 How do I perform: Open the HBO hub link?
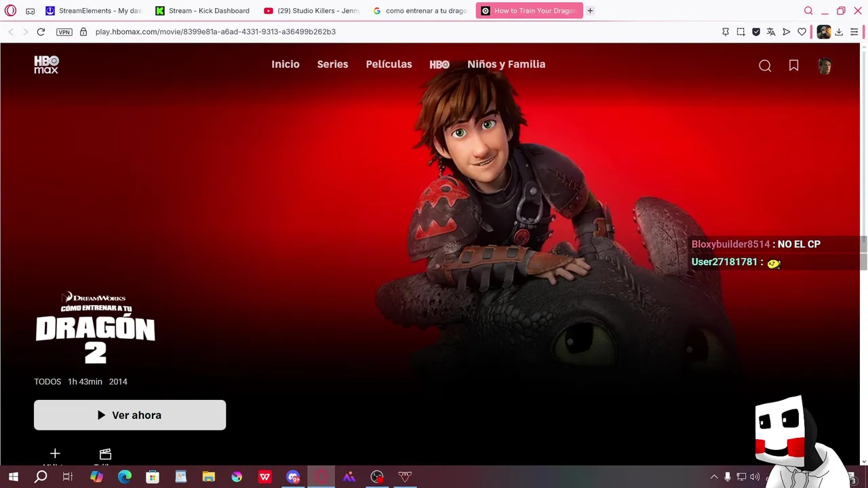point(439,64)
